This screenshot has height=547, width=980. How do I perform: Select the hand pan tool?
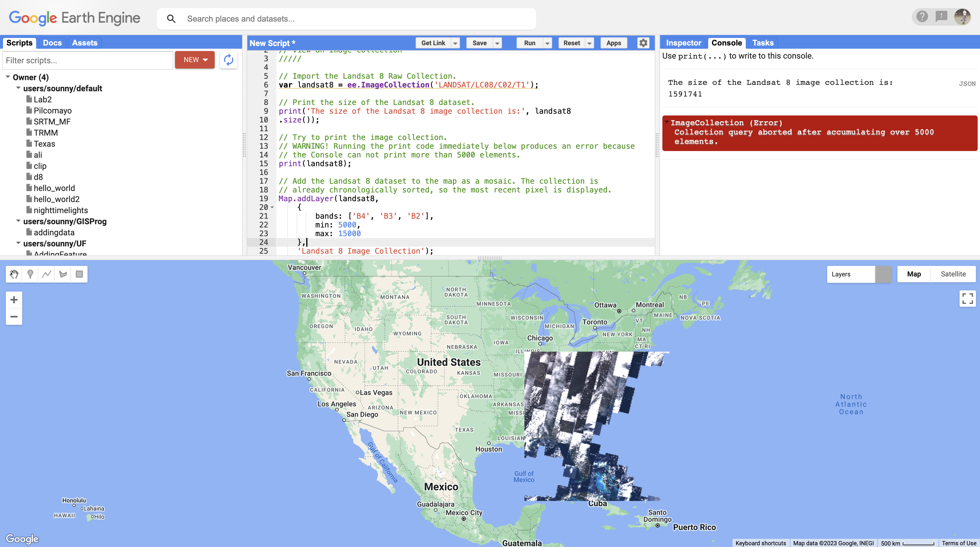point(14,274)
